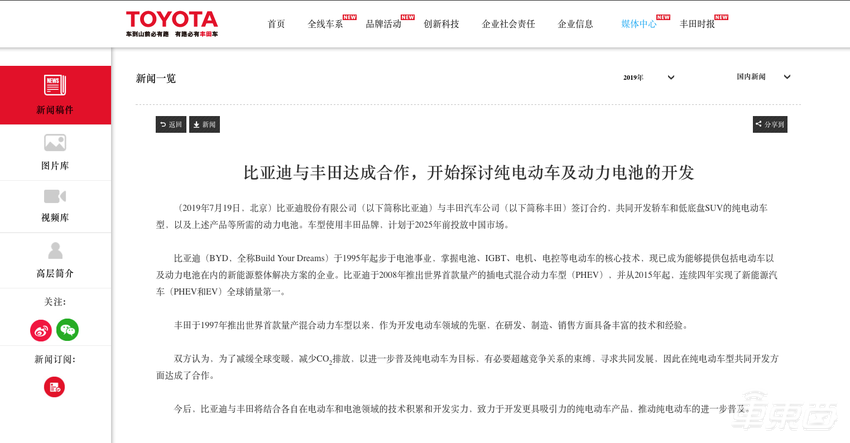Open the 高层简介 person icon

point(55,251)
